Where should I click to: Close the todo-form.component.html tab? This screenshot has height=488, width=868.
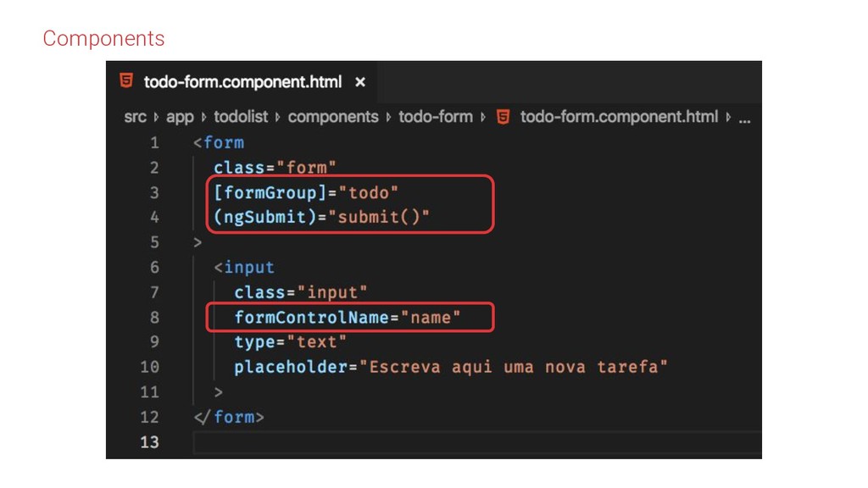click(x=360, y=82)
